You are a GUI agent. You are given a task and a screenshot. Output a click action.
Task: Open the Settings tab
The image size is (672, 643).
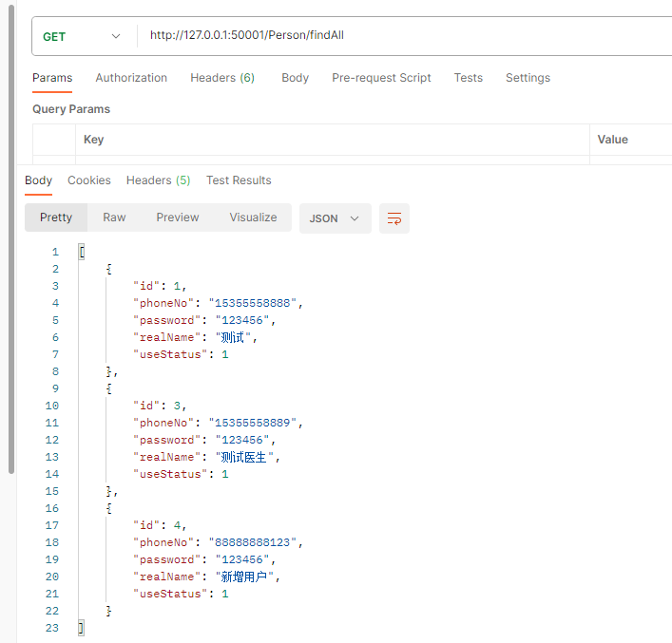coord(528,78)
